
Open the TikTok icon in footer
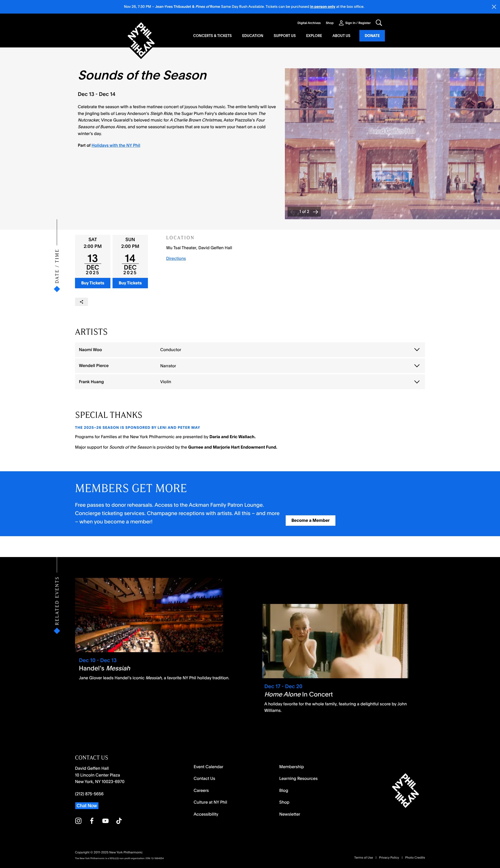click(119, 821)
